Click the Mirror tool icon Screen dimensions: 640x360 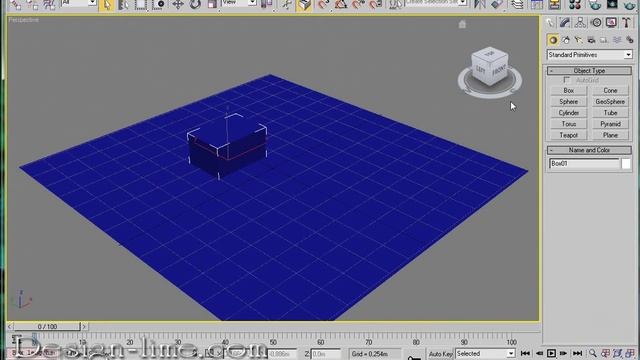tap(480, 4)
